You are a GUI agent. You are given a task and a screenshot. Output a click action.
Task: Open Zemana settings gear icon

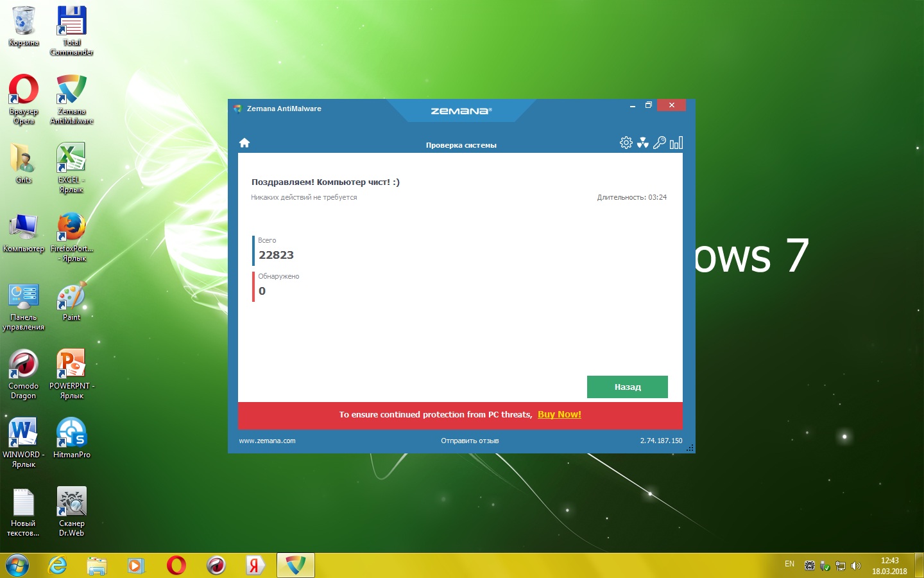[x=626, y=143]
